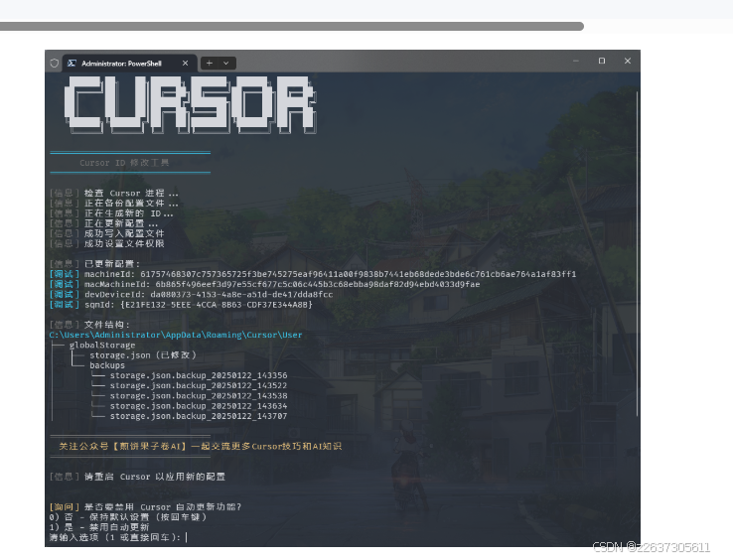This screenshot has width=733, height=560.
Task: Click the macMachineId debug line
Action: tap(264, 284)
